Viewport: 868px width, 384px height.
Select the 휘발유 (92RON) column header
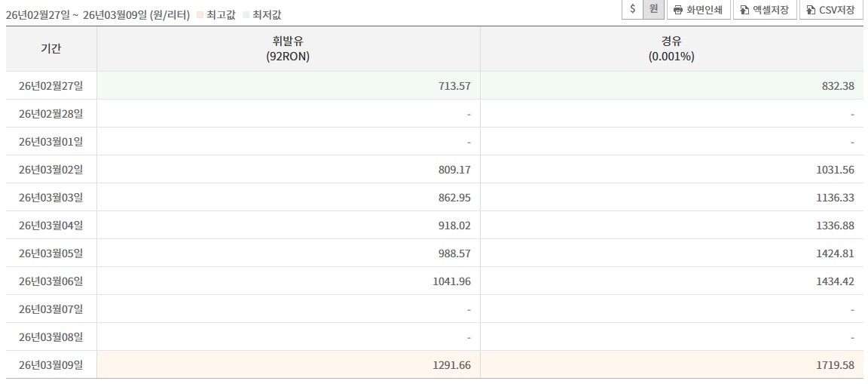point(288,49)
